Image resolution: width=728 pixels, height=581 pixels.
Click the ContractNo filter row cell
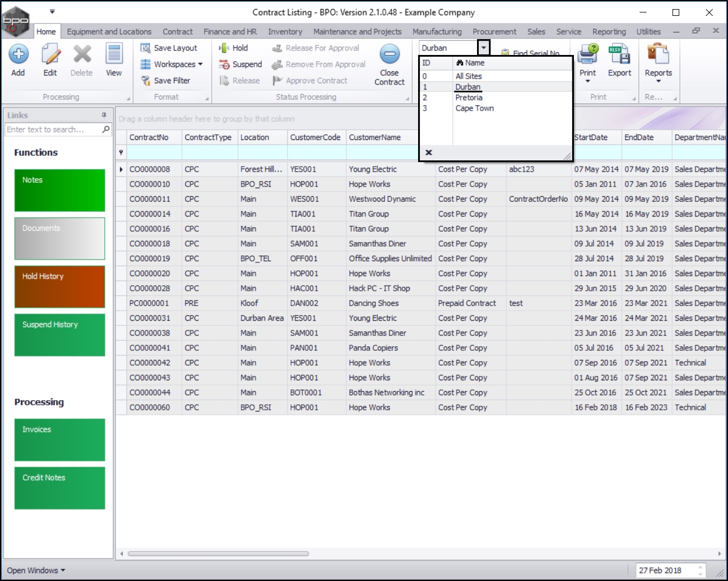point(155,152)
